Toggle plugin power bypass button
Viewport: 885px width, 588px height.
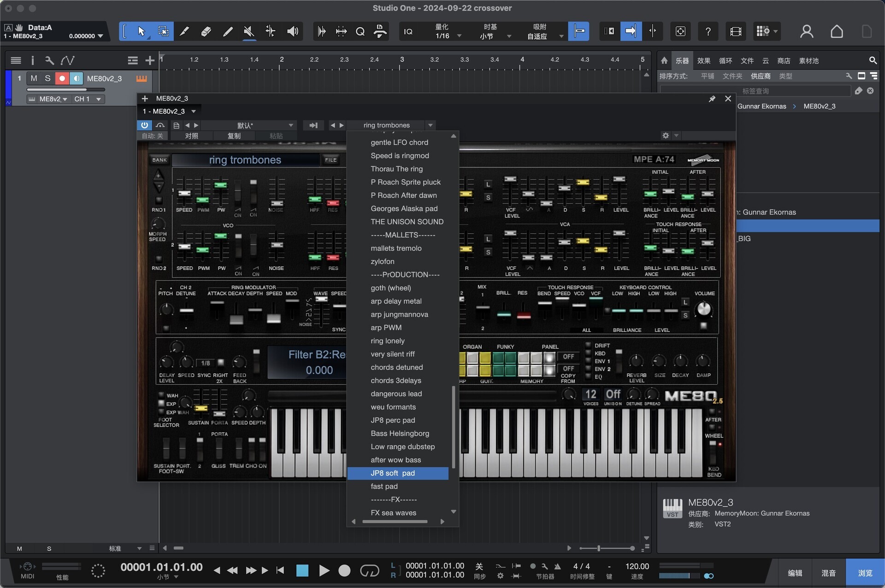coord(144,125)
